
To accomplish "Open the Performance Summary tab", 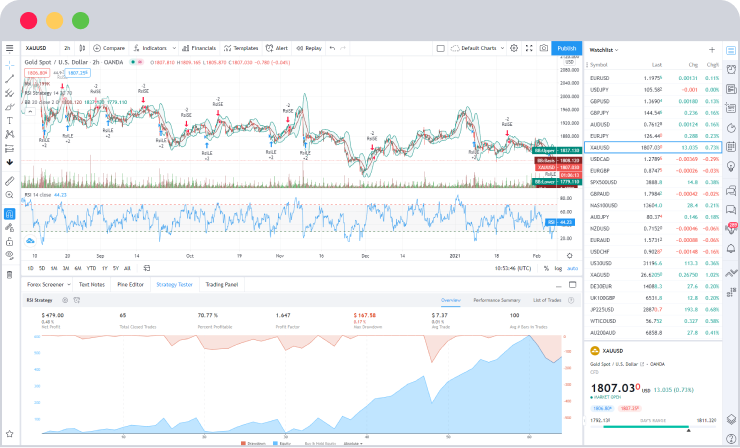I will click(x=496, y=300).
